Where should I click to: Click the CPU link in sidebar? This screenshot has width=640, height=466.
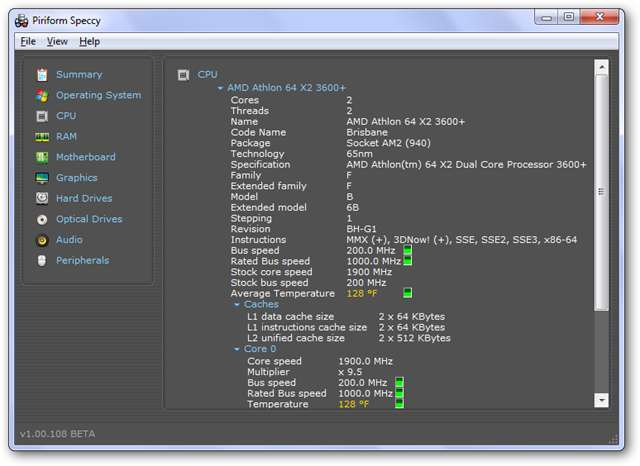pos(66,116)
